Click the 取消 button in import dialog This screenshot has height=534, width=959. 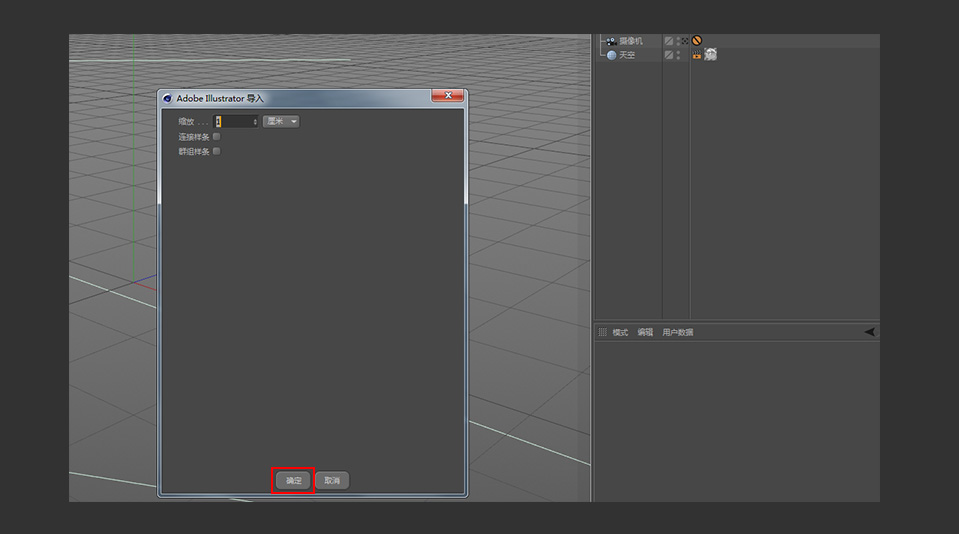331,480
